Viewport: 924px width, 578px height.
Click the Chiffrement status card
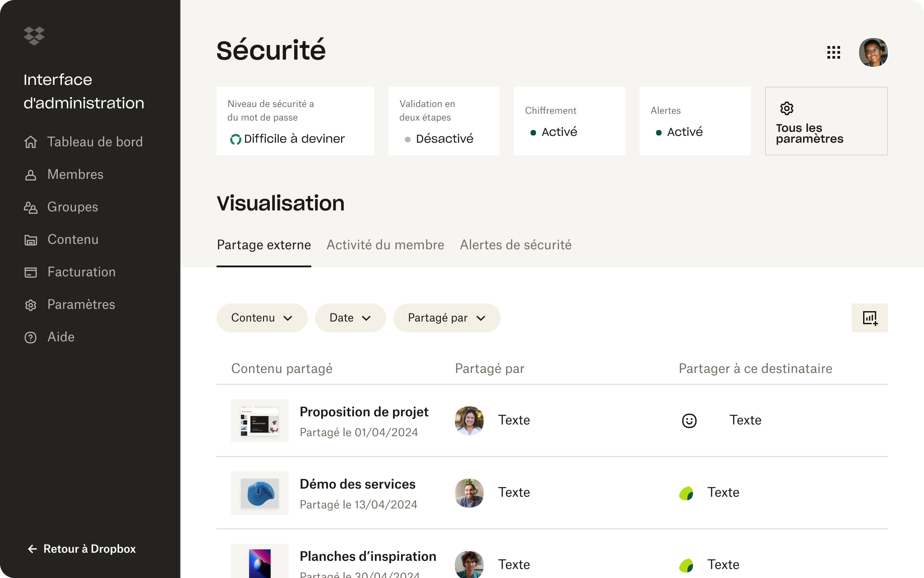tap(569, 121)
